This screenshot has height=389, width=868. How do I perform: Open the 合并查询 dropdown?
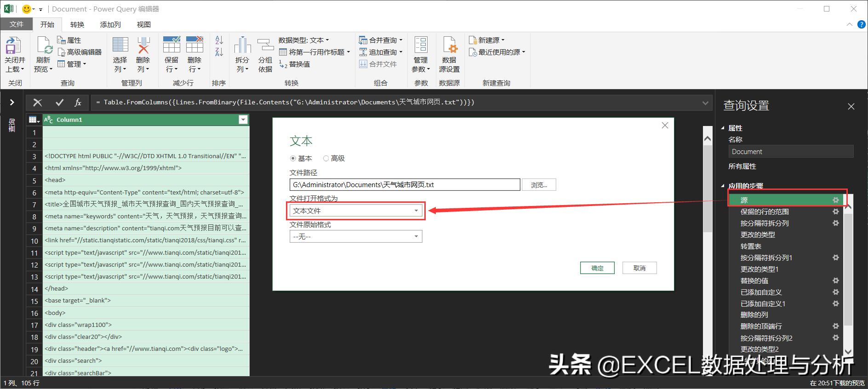[x=381, y=40]
